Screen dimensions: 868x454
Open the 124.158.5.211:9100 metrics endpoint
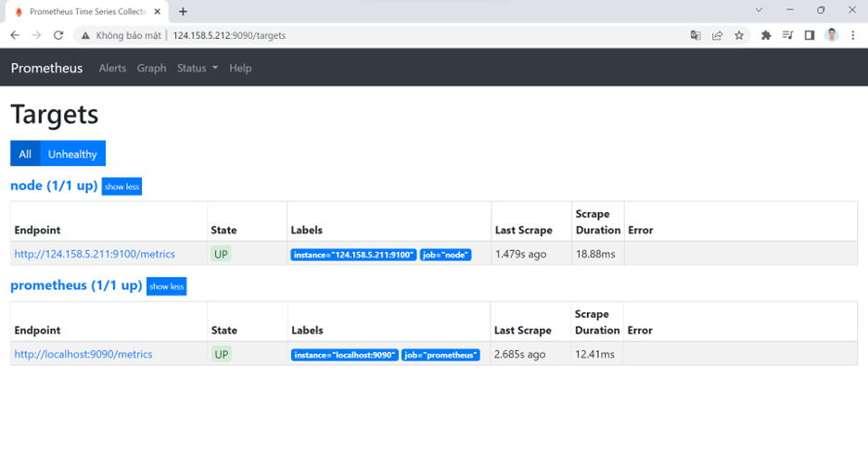(95, 254)
